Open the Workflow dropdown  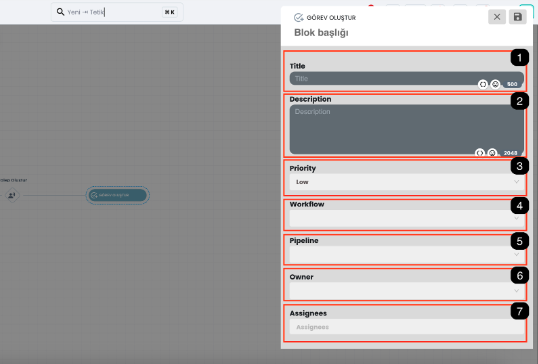coord(407,218)
